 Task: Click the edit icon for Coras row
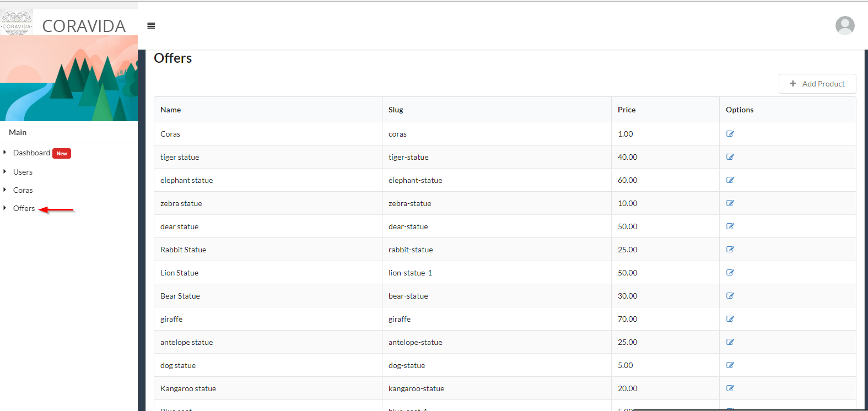pyautogui.click(x=730, y=134)
